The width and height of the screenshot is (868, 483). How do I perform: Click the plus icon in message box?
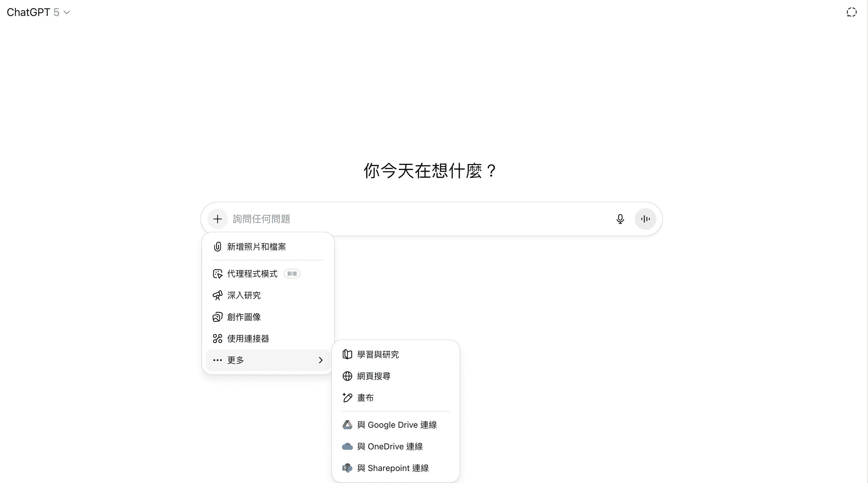coord(217,219)
